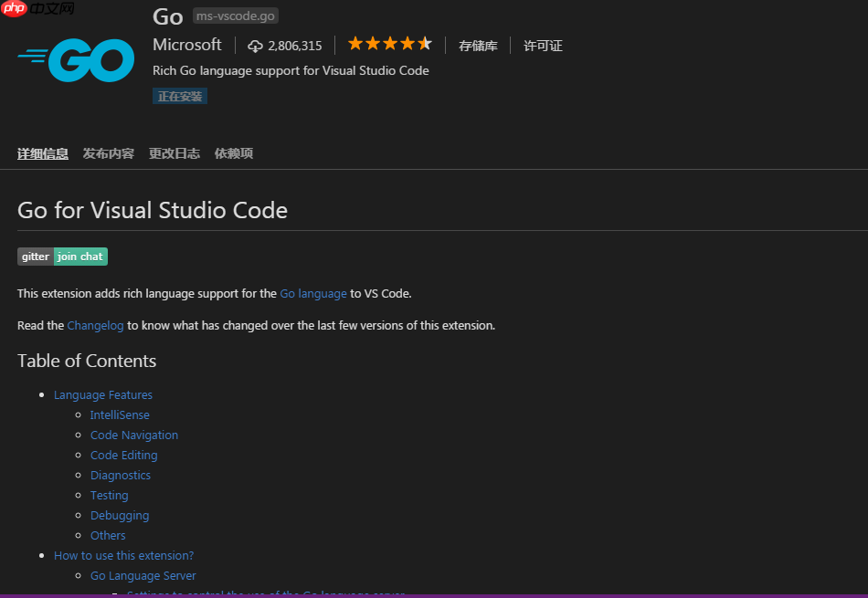
Task: Click the install count cloud download icon
Action: 255,46
